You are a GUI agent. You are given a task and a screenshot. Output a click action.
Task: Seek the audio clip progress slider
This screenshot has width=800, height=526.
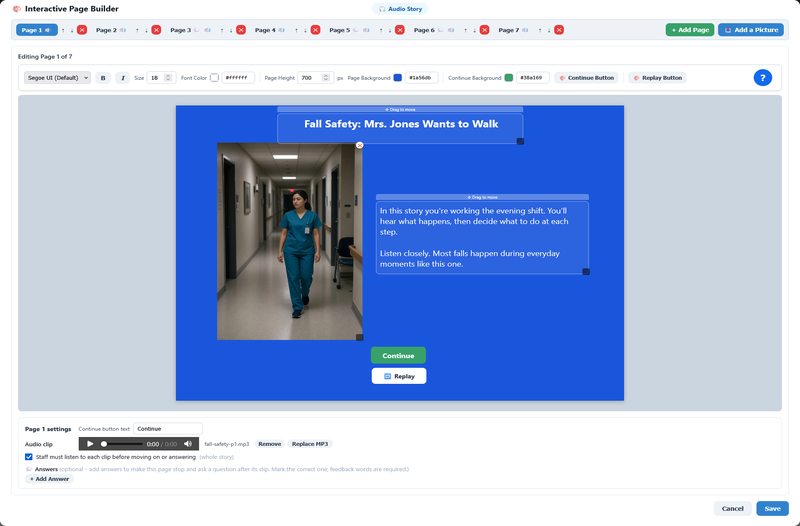click(121, 444)
